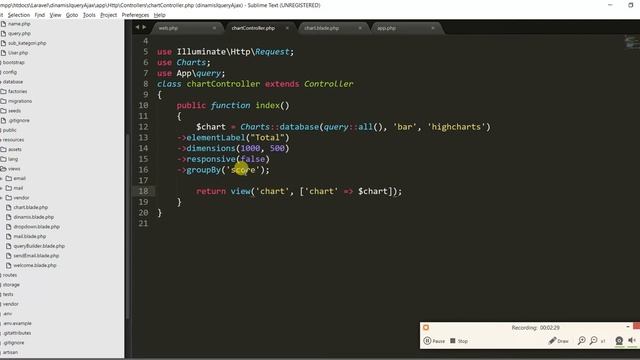The image size is (640, 360).
Task: Go to next tab arrow
Action: pyautogui.click(x=144, y=27)
